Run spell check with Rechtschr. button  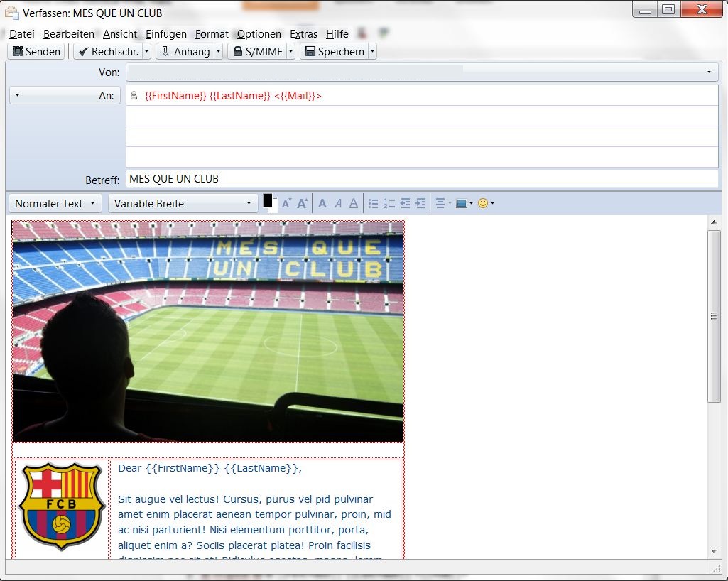pyautogui.click(x=109, y=52)
